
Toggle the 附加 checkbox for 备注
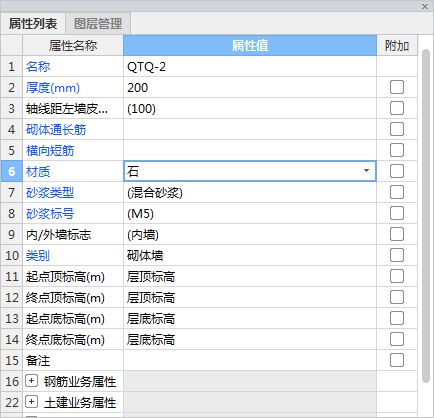tap(397, 360)
